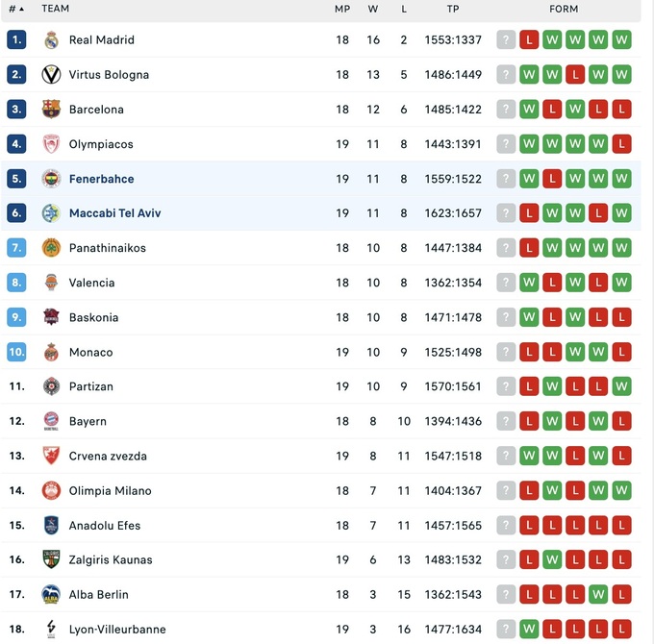654x644 pixels.
Task: Click the Virtus Bologna logo icon
Action: pos(51,75)
